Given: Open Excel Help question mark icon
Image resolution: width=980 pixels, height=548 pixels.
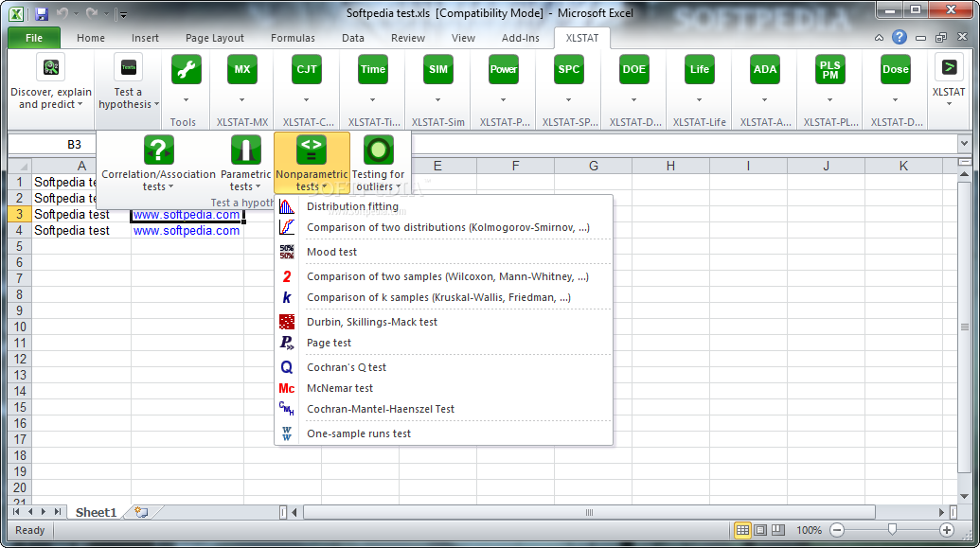Looking at the screenshot, I should (900, 38).
